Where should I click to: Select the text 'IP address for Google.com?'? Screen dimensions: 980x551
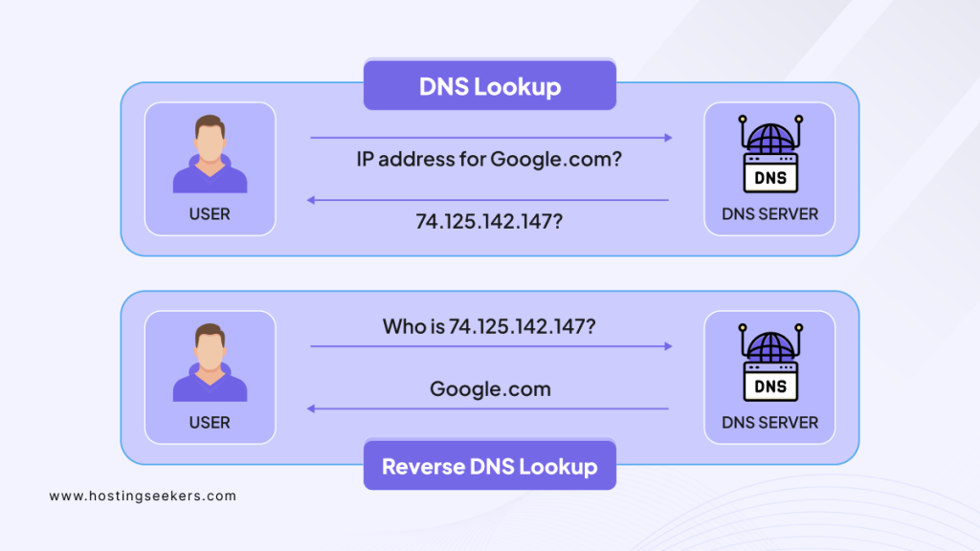coord(488,159)
